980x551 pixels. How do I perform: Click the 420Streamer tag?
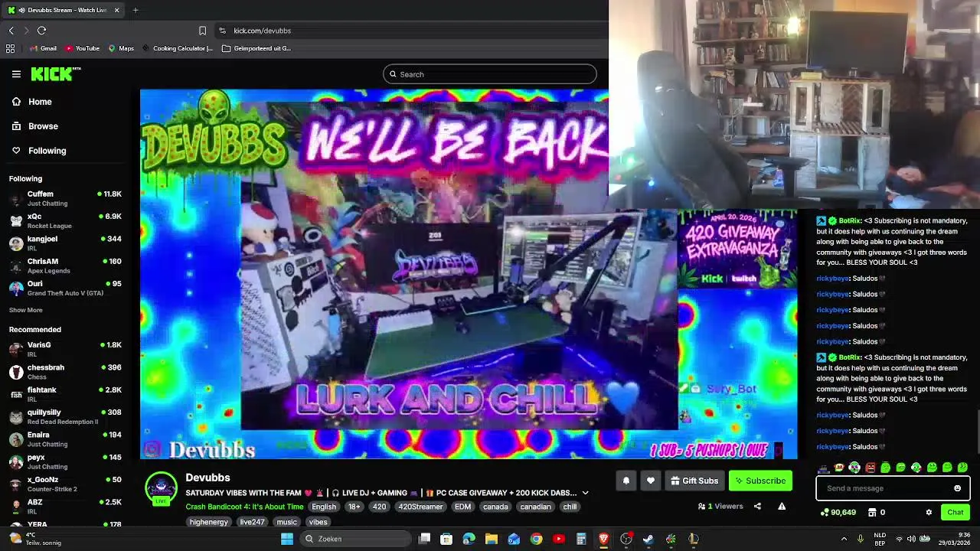[420, 507]
